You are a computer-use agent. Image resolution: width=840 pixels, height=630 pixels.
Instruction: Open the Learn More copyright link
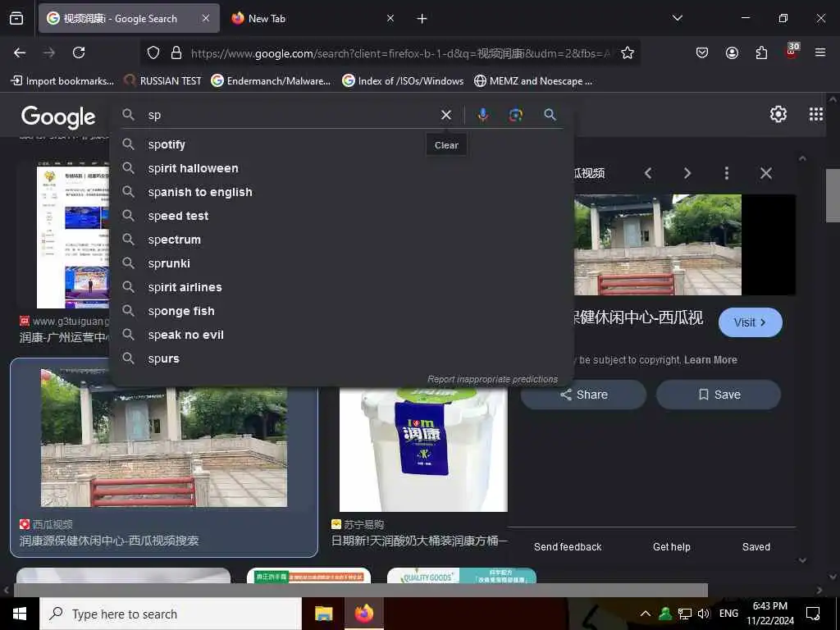[710, 360]
